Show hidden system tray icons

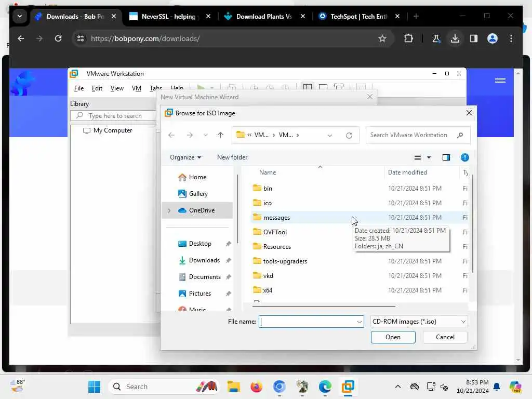click(x=397, y=387)
